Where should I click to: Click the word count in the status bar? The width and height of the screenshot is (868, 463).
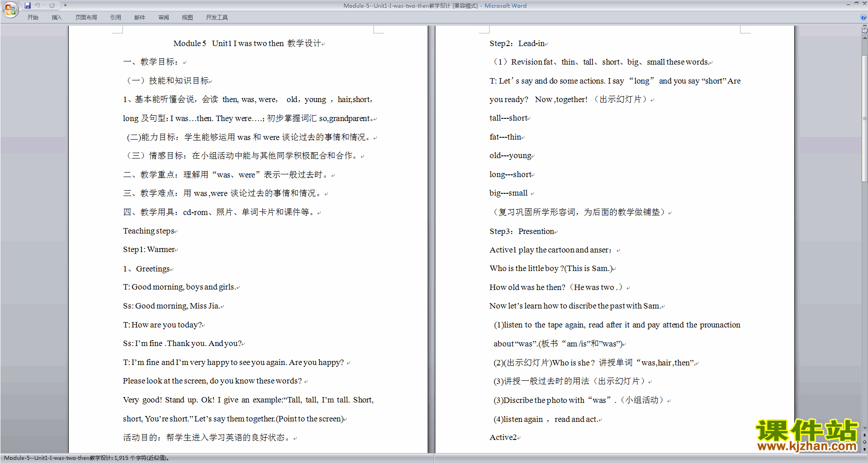[x=86, y=458]
